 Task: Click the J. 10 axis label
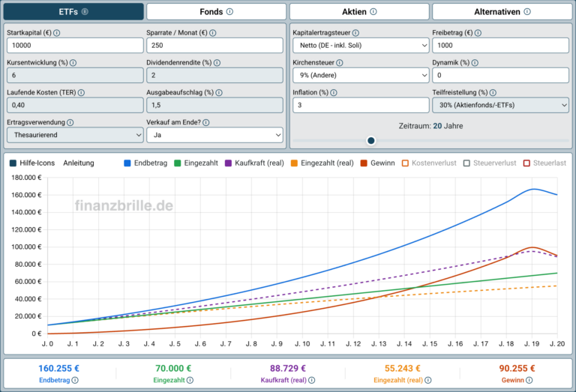pyautogui.click(x=302, y=344)
